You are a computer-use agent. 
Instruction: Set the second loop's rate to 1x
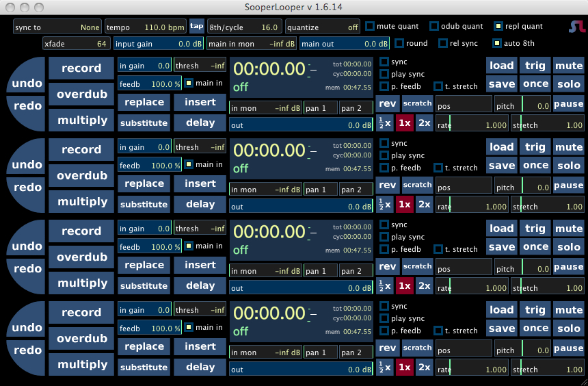[405, 205]
